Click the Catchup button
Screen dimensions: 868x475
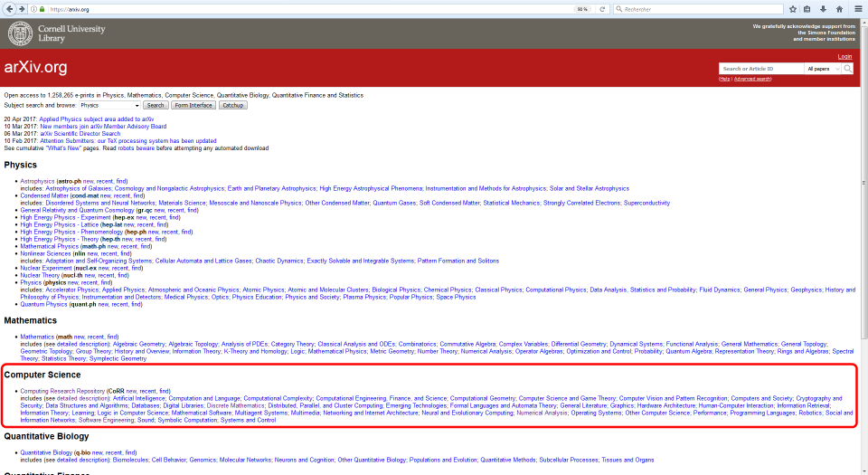233,105
